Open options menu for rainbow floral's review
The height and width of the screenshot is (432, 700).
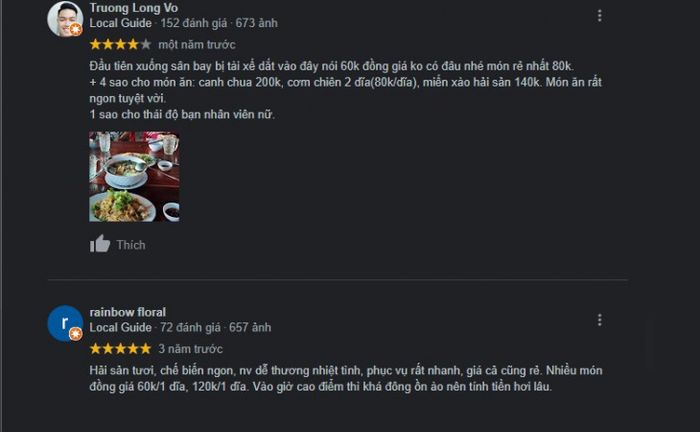pyautogui.click(x=600, y=320)
